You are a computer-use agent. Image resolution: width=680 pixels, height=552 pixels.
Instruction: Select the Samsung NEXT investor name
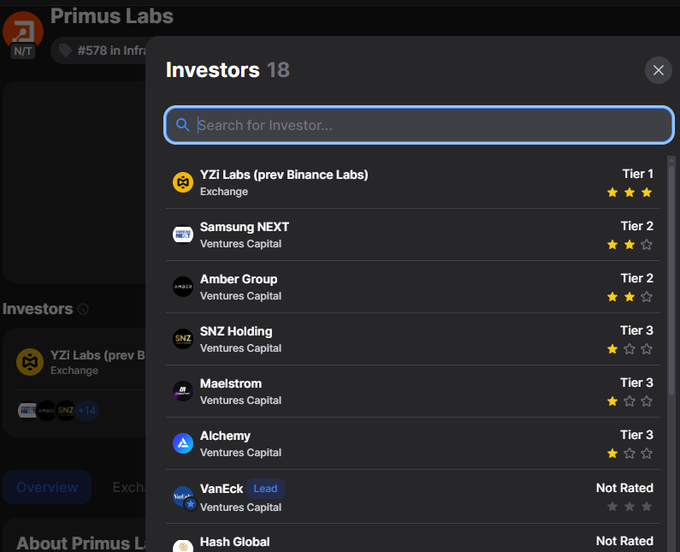[244, 227]
